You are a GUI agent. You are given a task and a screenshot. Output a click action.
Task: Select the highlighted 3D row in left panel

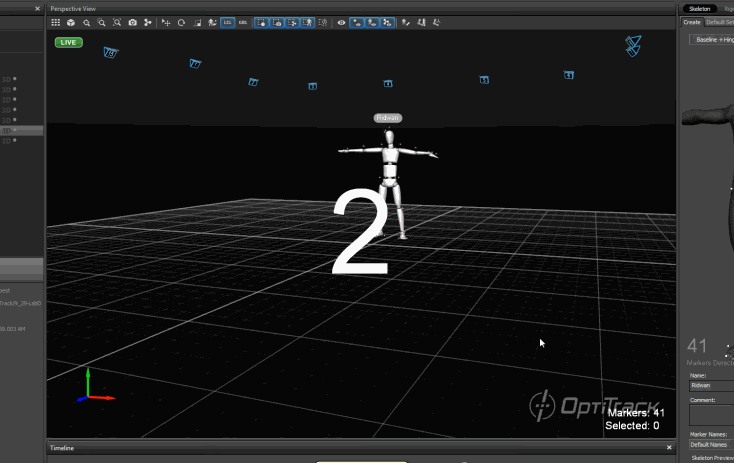(22, 130)
